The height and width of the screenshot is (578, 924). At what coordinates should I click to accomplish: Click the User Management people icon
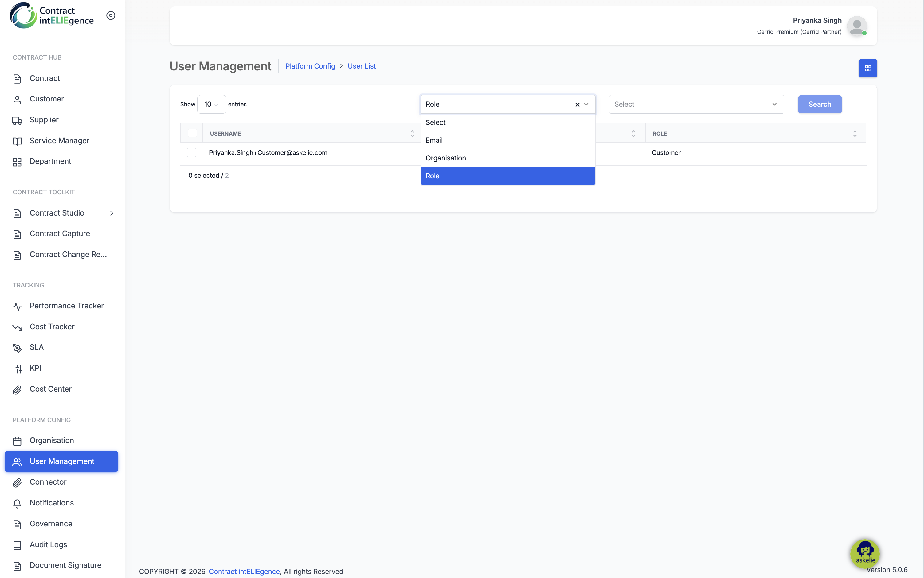(x=17, y=462)
